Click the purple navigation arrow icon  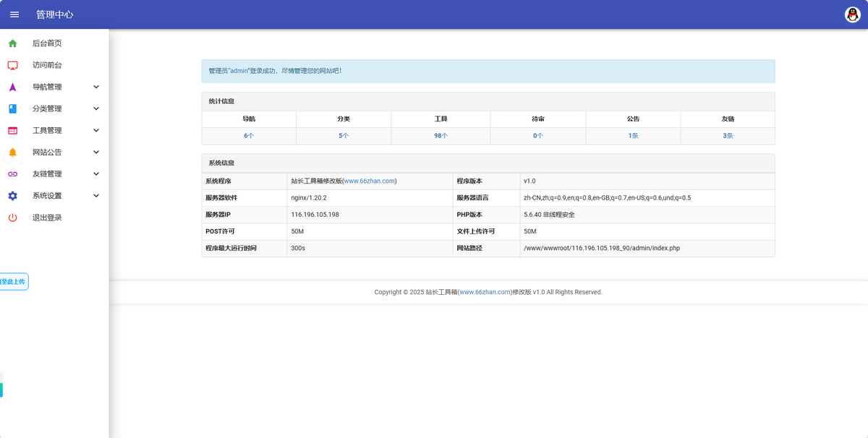[x=12, y=87]
